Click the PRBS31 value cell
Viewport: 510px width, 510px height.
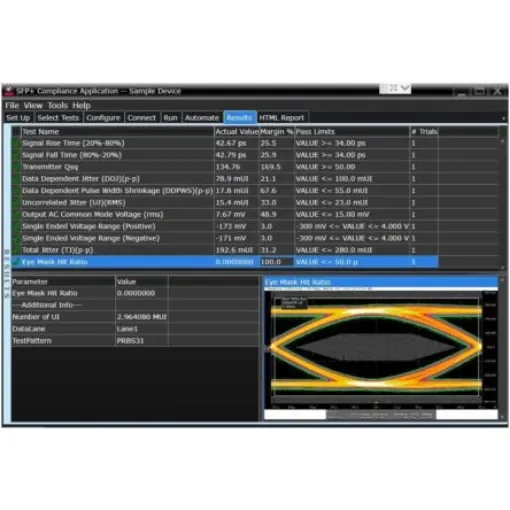(142, 341)
